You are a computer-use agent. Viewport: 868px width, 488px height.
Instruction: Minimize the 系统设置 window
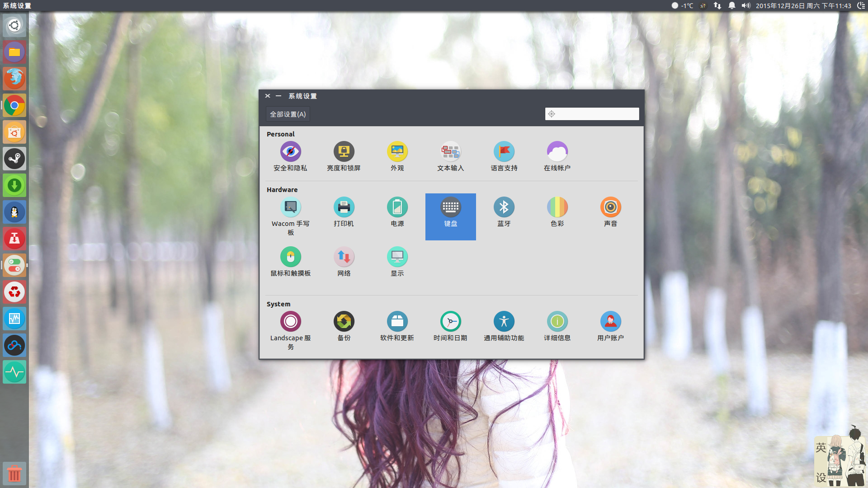tap(278, 96)
